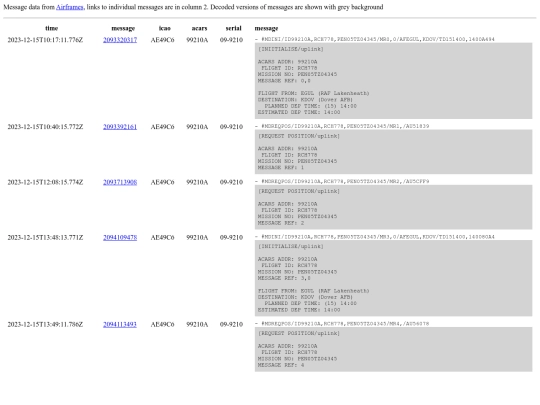Click timestamp 2023-12-15T10:40:15.772Z
The height and width of the screenshot is (405, 540).
click(45, 127)
